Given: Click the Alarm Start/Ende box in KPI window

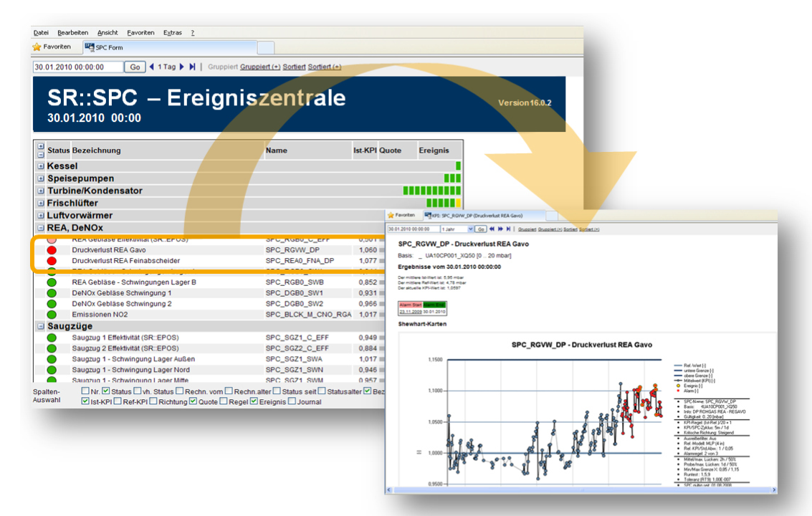Looking at the screenshot, I should 422,308.
